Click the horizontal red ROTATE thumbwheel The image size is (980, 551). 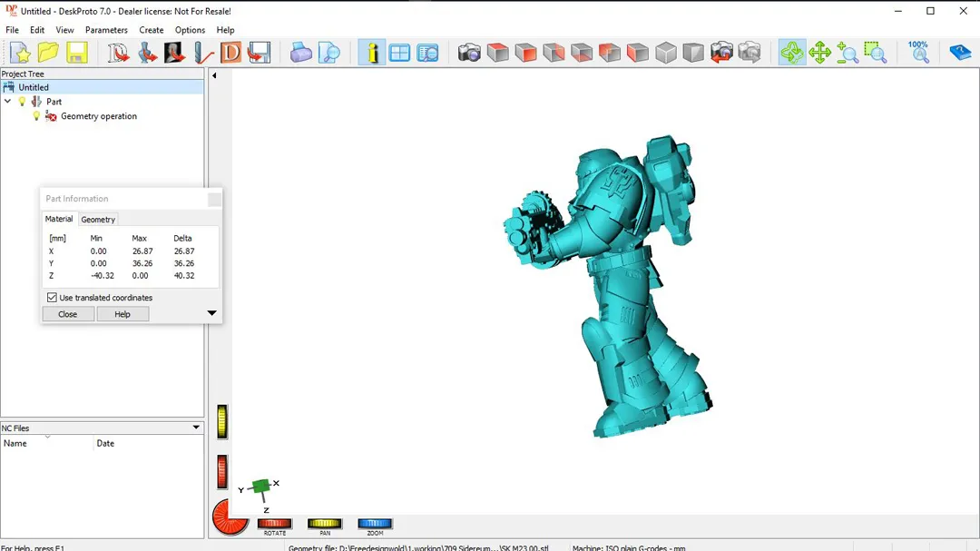click(274, 523)
